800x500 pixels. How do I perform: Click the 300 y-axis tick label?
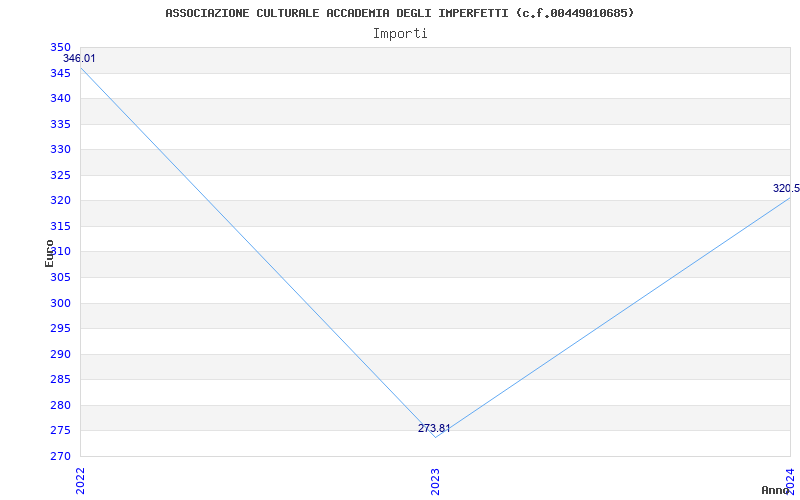(60, 304)
